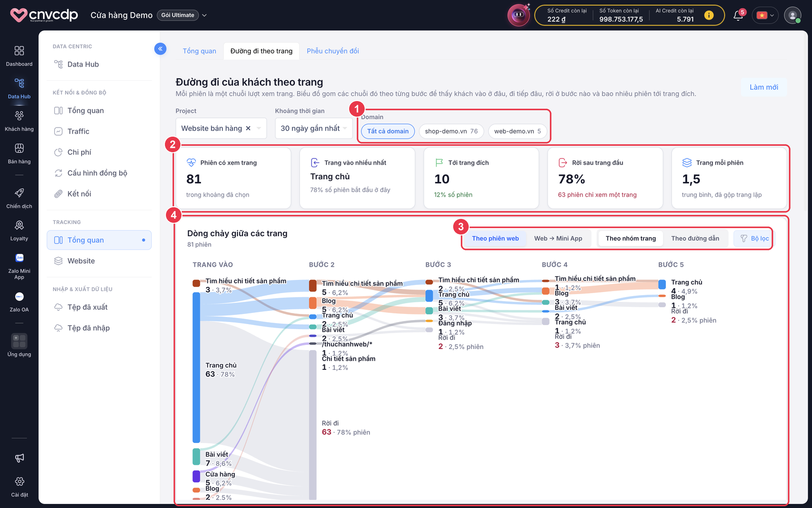812x508 pixels.
Task: Open the Bộ lọc filter button
Action: [x=754, y=238]
